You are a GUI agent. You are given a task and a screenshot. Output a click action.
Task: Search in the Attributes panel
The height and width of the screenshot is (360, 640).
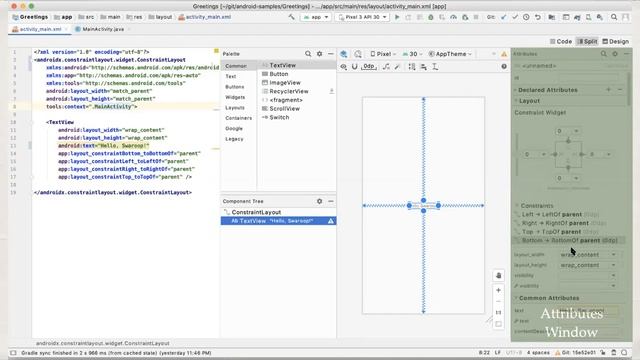603,54
